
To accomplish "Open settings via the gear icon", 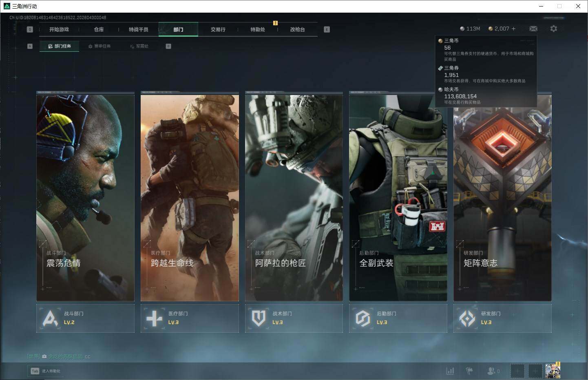I will coord(553,29).
